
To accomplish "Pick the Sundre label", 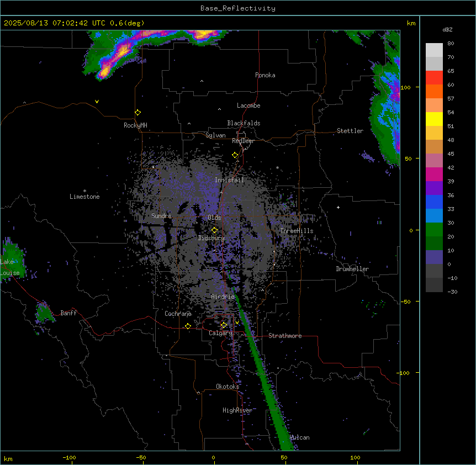I will tap(161, 216).
